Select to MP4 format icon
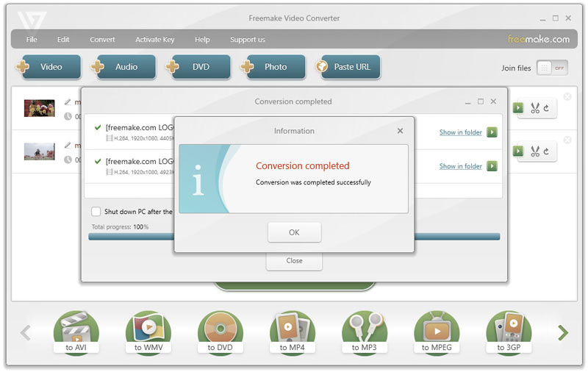The width and height of the screenshot is (588, 372). 292,332
